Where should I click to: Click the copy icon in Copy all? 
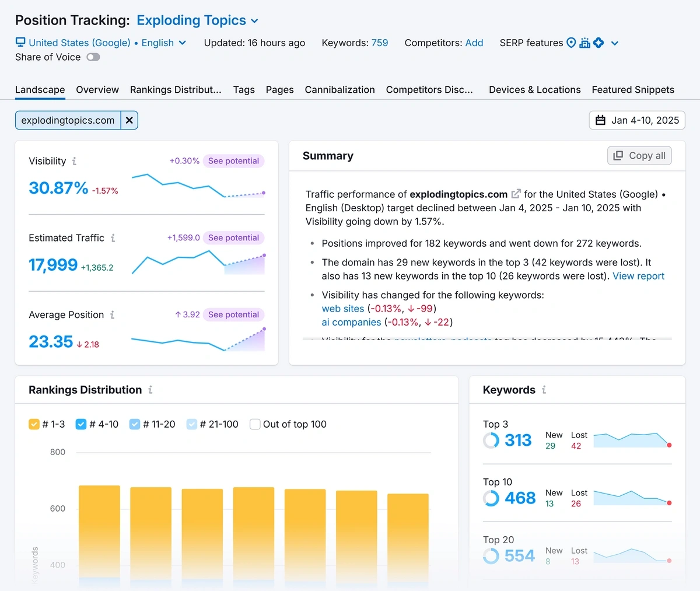618,155
